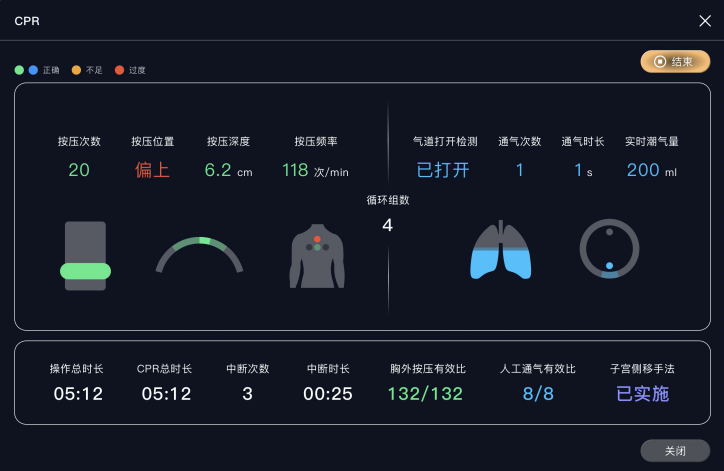The image size is (724, 471).
Task: Click the 按压位置 label
Action: point(152,141)
